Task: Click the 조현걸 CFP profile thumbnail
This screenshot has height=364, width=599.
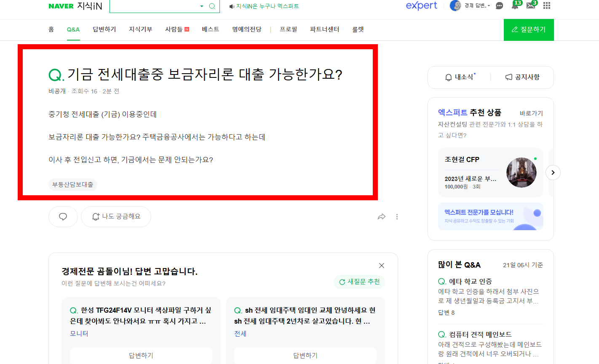Action: [521, 173]
